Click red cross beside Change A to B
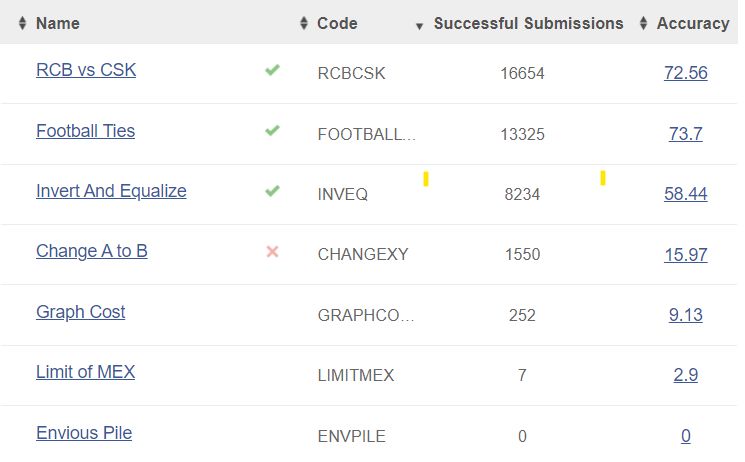This screenshot has height=462, width=745. coord(272,251)
